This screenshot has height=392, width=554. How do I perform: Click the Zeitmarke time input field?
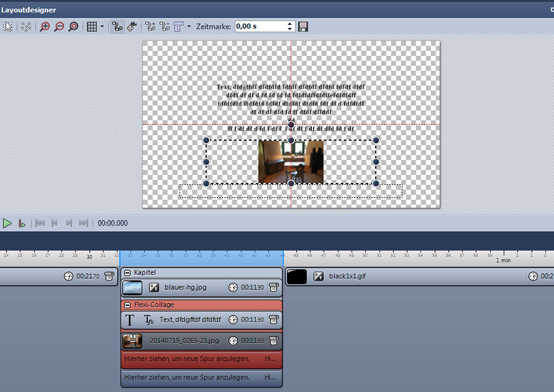click(x=260, y=26)
